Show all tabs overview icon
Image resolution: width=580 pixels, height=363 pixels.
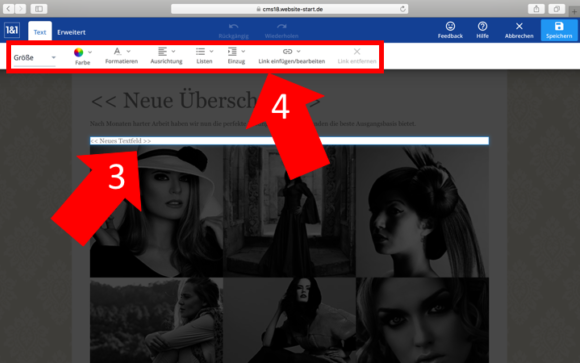tap(556, 9)
